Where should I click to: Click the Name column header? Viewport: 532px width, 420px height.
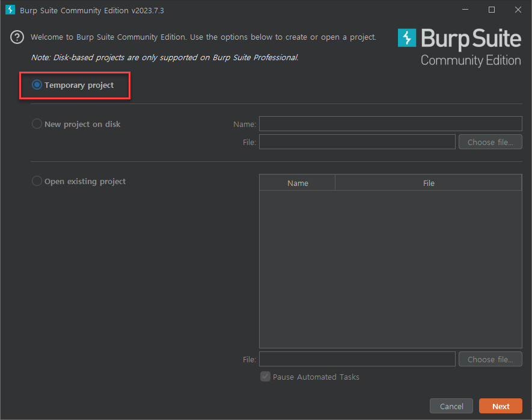click(x=298, y=183)
